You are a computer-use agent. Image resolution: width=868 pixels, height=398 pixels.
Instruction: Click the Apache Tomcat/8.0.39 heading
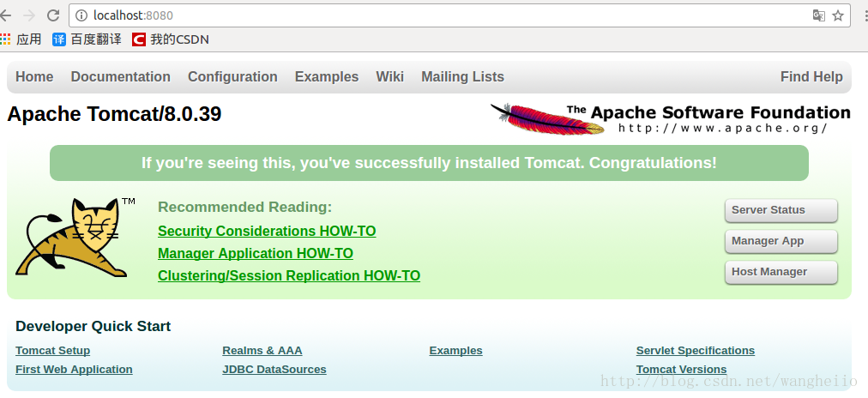(x=114, y=114)
